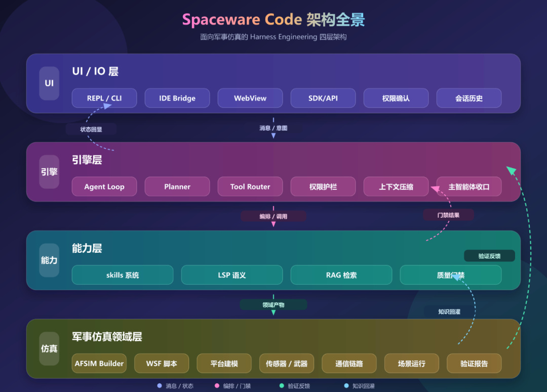Click the 能力 layer badge
Image resolution: width=547 pixels, height=392 pixels.
(49, 260)
